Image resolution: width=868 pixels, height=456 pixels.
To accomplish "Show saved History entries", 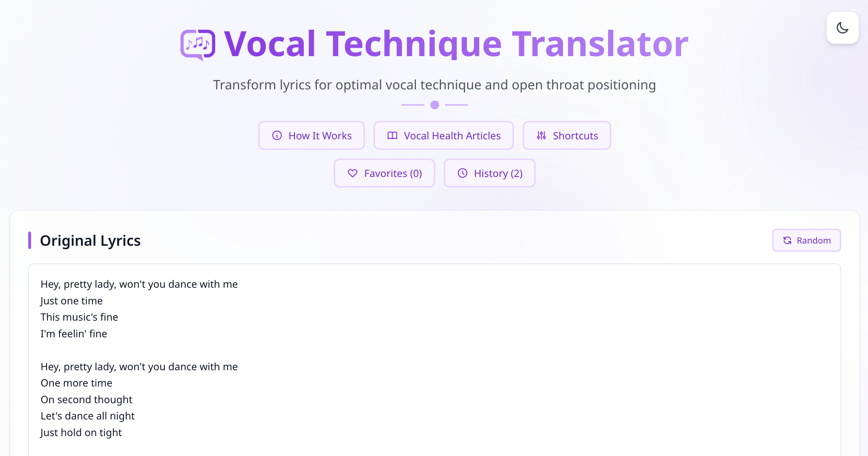I will [x=489, y=173].
